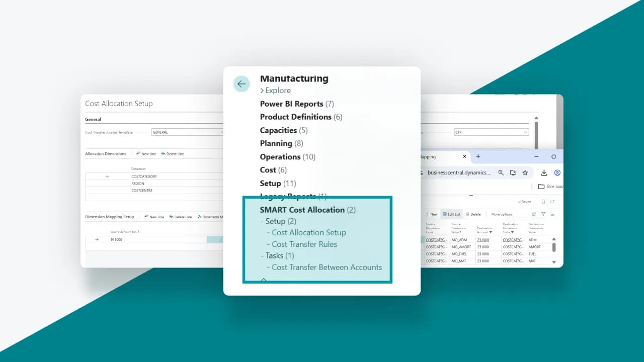The width and height of the screenshot is (644, 362).
Task: Open the browser profile avatar icon
Action: (x=557, y=172)
